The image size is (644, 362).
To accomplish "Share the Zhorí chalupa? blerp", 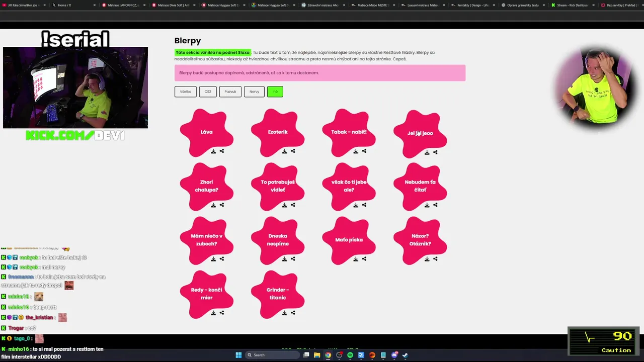I will tap(222, 205).
